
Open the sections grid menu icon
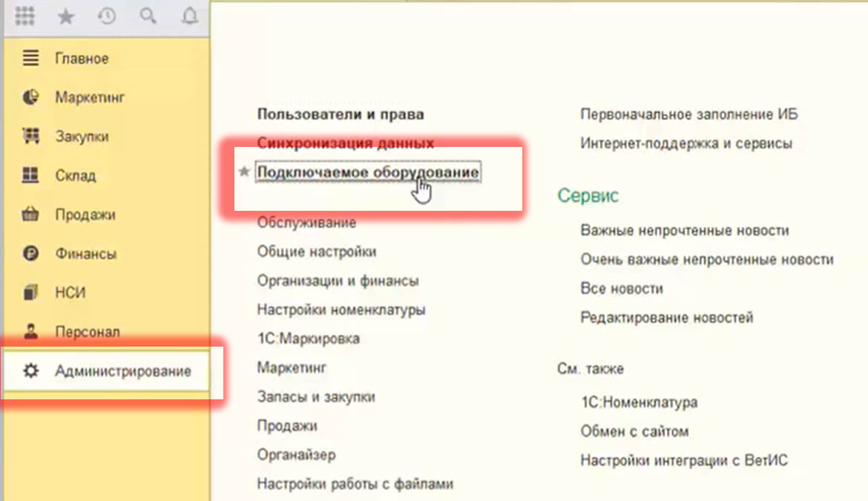click(x=25, y=16)
